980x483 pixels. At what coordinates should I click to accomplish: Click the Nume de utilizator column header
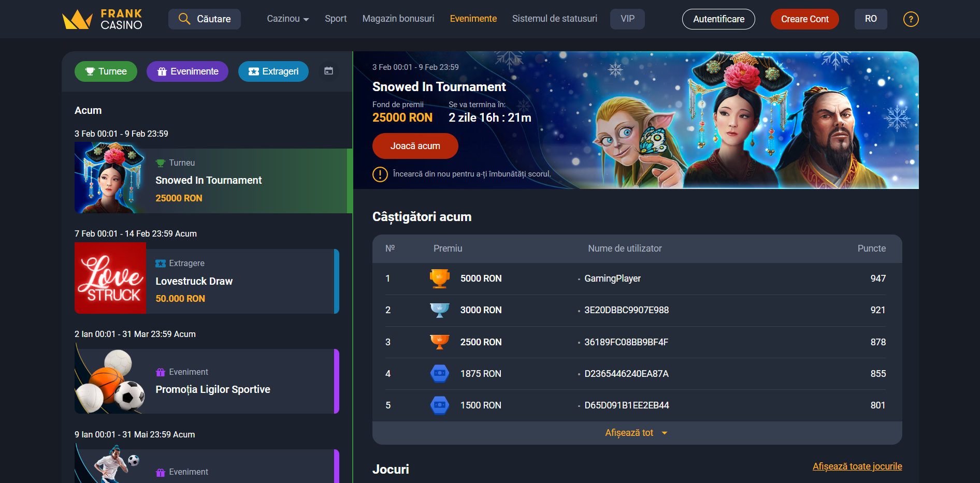(625, 248)
